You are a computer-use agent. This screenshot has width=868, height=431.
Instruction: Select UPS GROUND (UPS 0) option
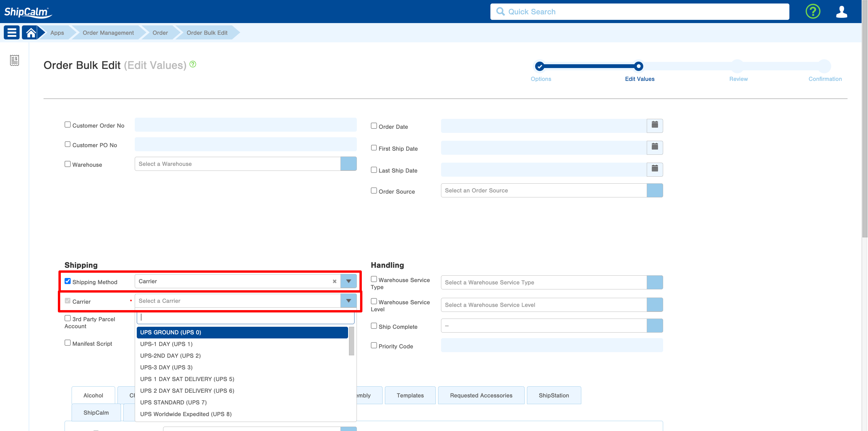pos(242,332)
